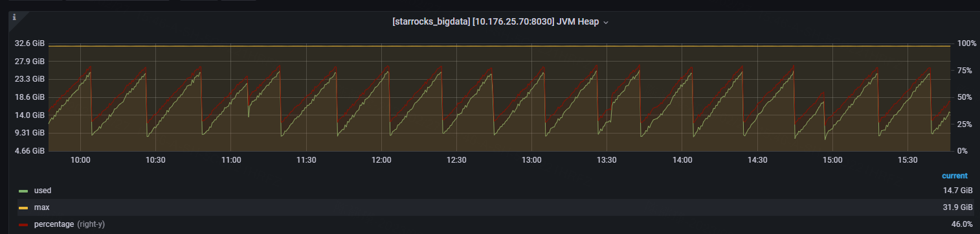Click the 14:00 time axis label
Viewport: 980px width, 234px height.
pos(682,160)
